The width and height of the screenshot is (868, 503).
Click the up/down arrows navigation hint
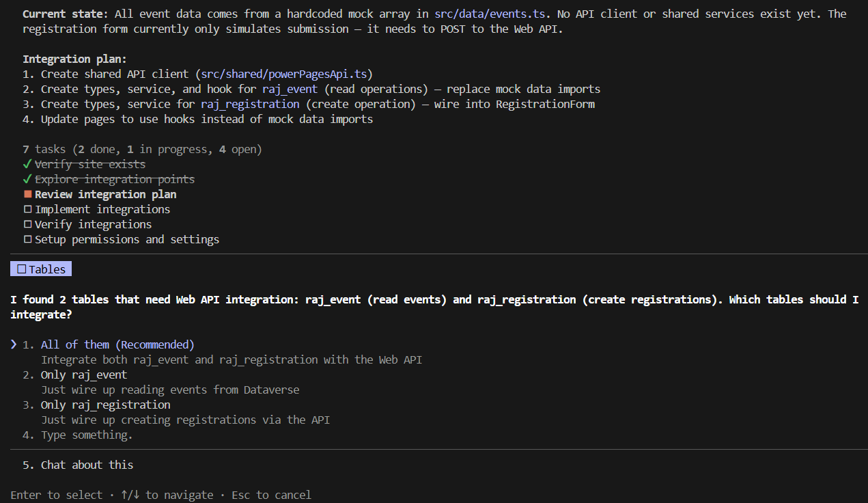(130, 495)
